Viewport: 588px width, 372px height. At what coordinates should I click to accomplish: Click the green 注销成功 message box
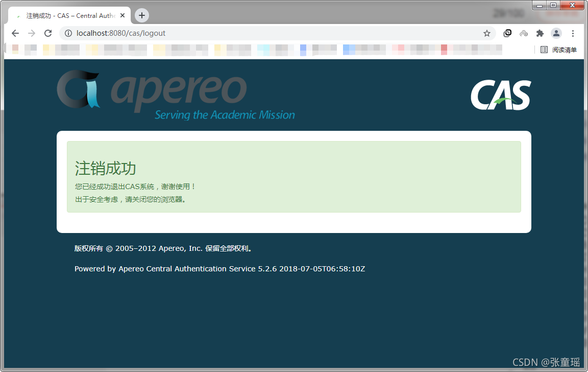coord(293,176)
